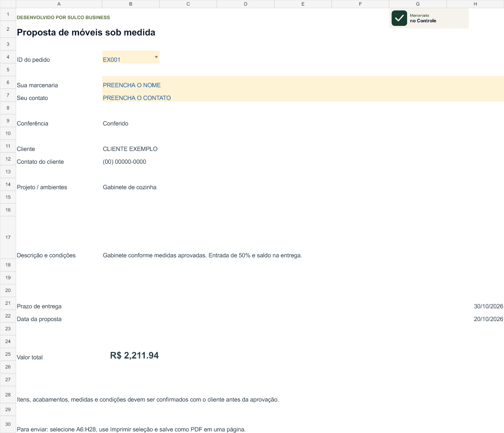Click the 'Itens, acabamentos, medidas' note in row 28
Image resolution: width=504 pixels, height=433 pixels.
(x=148, y=400)
